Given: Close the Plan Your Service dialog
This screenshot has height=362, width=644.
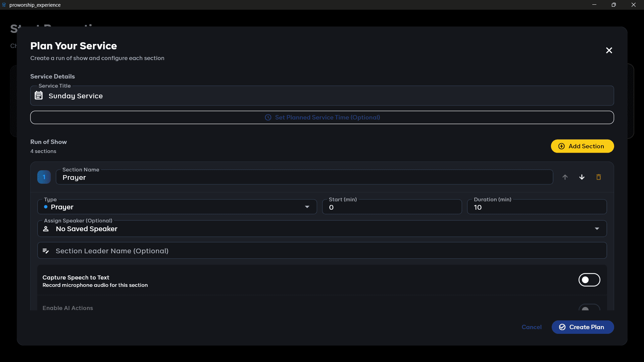Looking at the screenshot, I should point(609,50).
